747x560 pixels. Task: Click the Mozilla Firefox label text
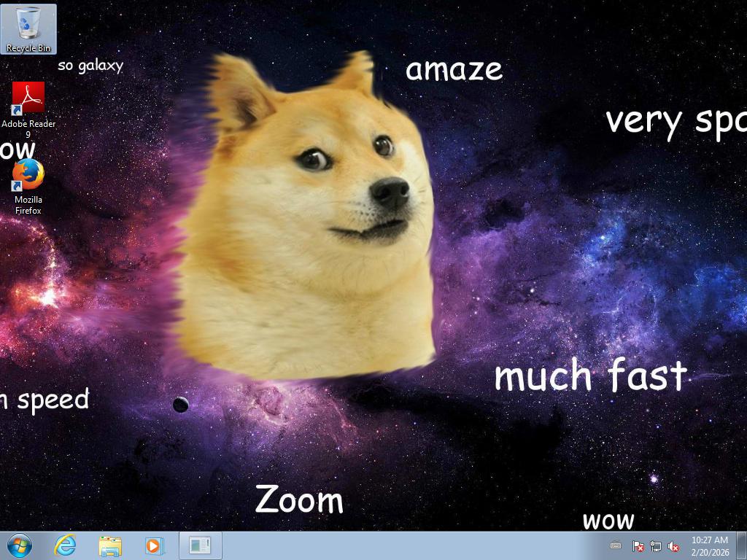click(28, 205)
